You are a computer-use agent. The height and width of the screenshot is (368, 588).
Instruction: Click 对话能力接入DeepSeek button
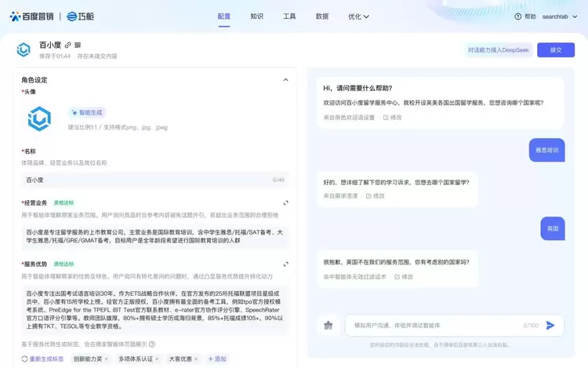497,49
